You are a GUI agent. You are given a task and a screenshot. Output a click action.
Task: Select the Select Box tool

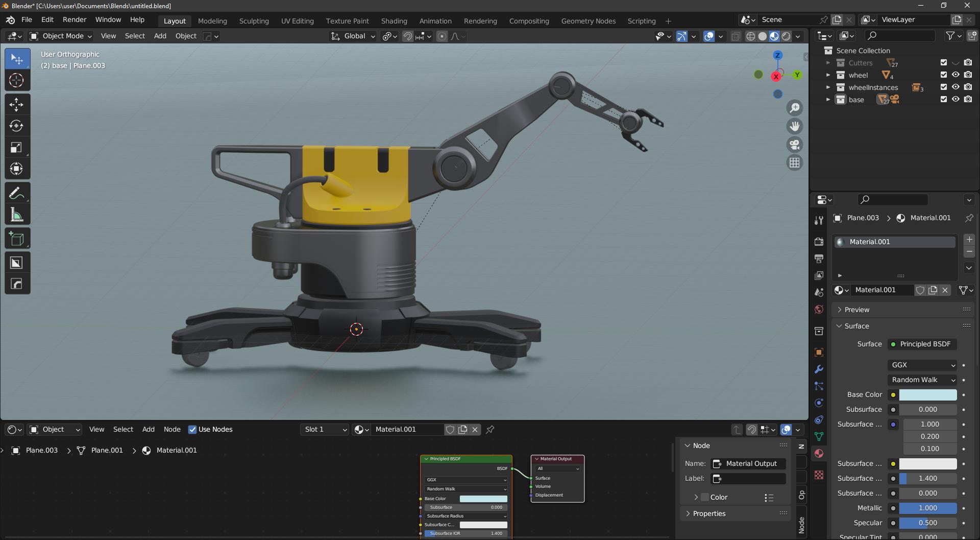(x=16, y=59)
